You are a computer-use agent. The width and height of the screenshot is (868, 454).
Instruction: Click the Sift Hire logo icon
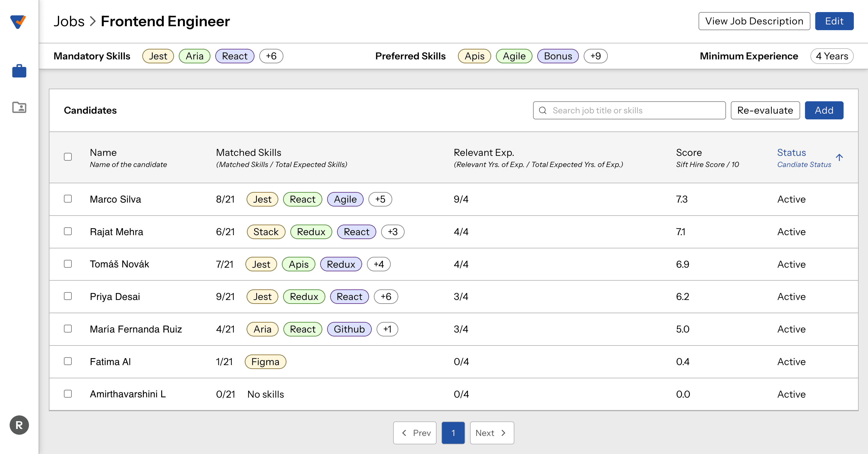pyautogui.click(x=18, y=22)
